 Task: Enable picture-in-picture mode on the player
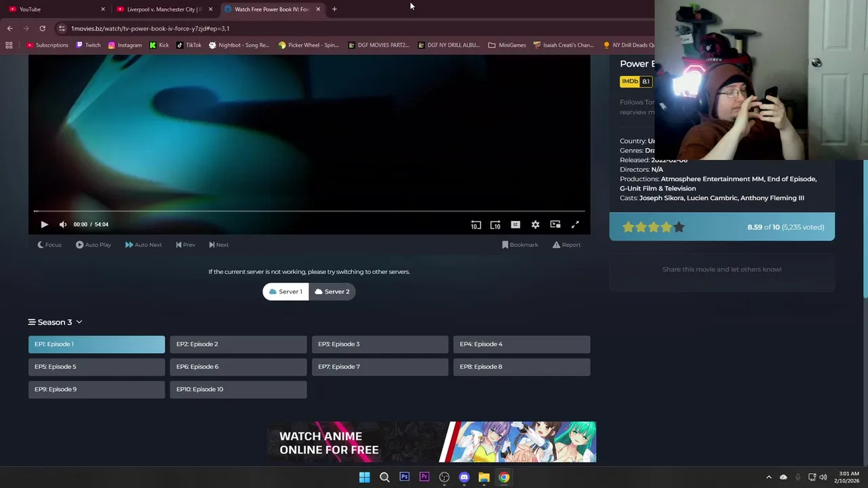click(555, 224)
